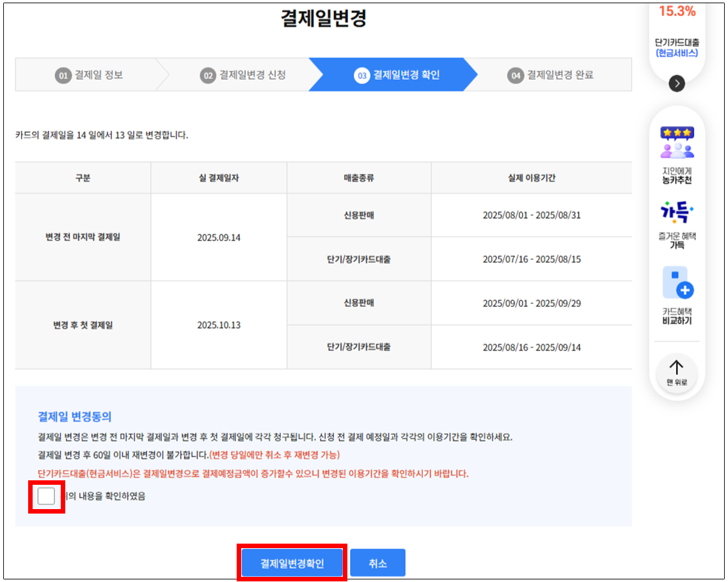Open the 카드혜택 비교하기 card icon
Screen dimensions: 728x582
(x=677, y=283)
